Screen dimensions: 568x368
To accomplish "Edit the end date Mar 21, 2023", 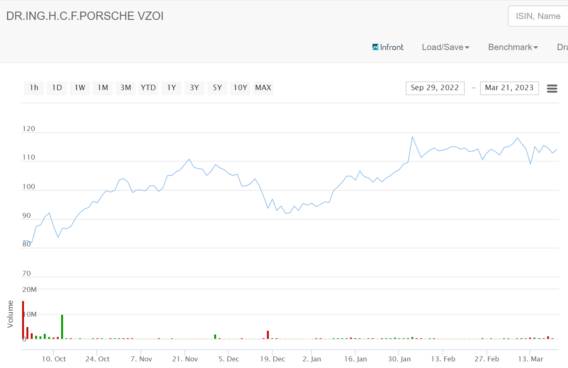I will [509, 88].
